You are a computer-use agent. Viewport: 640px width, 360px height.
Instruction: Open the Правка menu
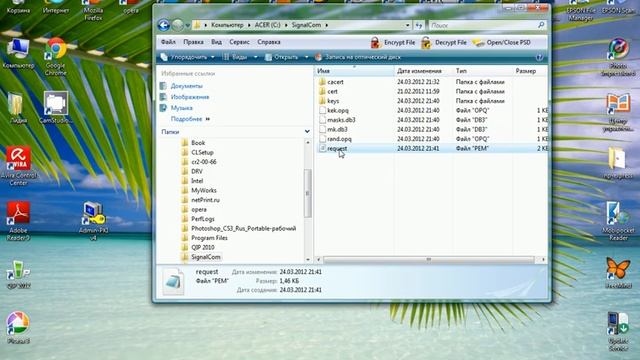click(193, 42)
